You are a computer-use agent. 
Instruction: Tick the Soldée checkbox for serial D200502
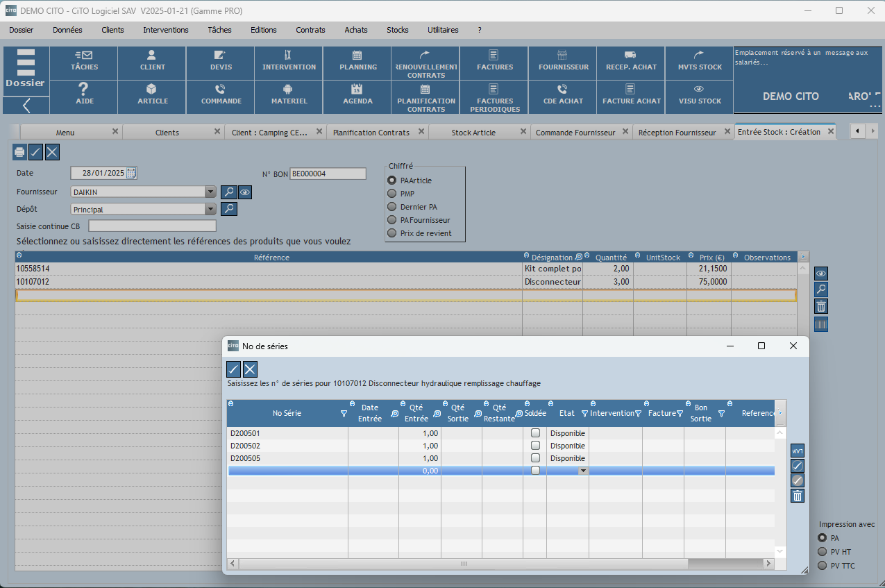(535, 446)
